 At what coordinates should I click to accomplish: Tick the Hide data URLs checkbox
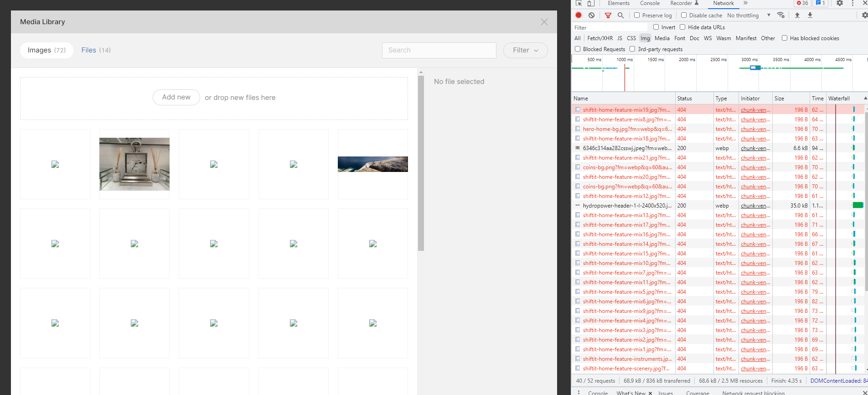pyautogui.click(x=682, y=27)
